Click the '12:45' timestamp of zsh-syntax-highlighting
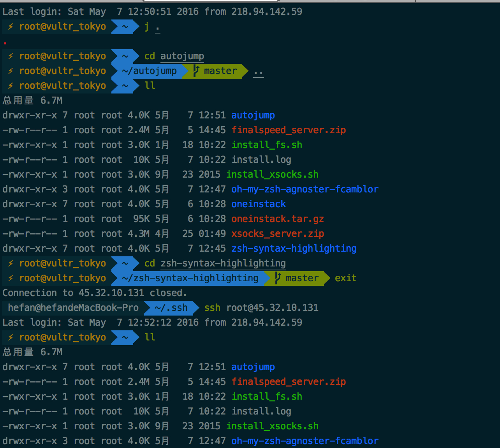The width and height of the screenshot is (500, 448). [x=212, y=249]
